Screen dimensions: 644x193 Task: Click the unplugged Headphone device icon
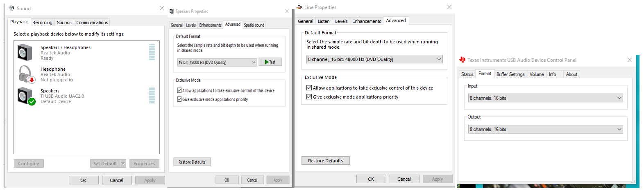(x=27, y=74)
